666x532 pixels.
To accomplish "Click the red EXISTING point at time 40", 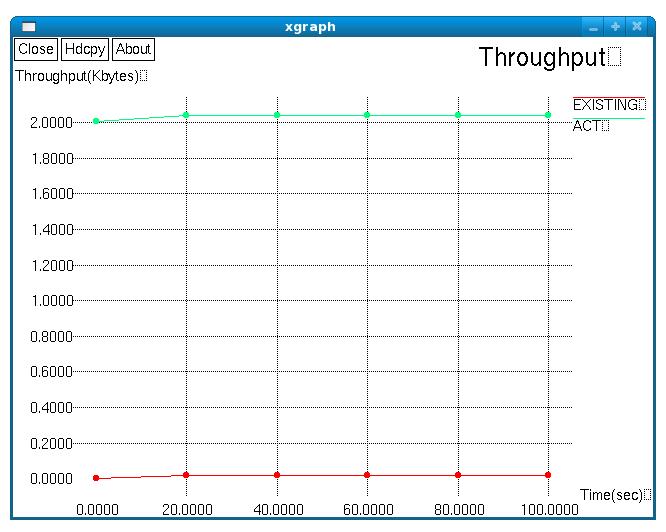I will coord(277,475).
